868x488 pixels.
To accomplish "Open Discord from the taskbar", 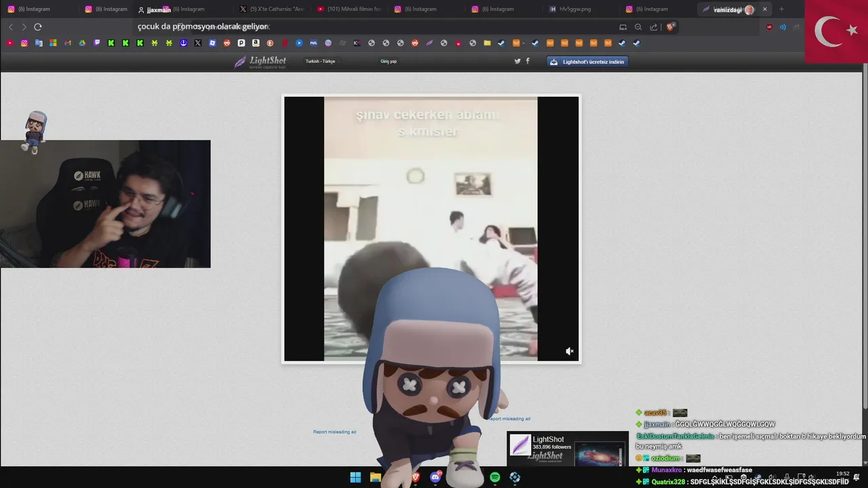I will (x=435, y=477).
